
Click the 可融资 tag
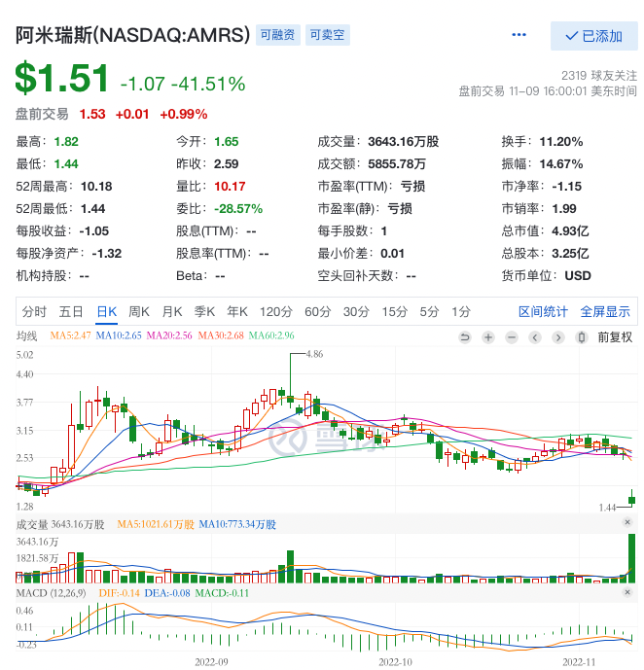click(x=278, y=35)
